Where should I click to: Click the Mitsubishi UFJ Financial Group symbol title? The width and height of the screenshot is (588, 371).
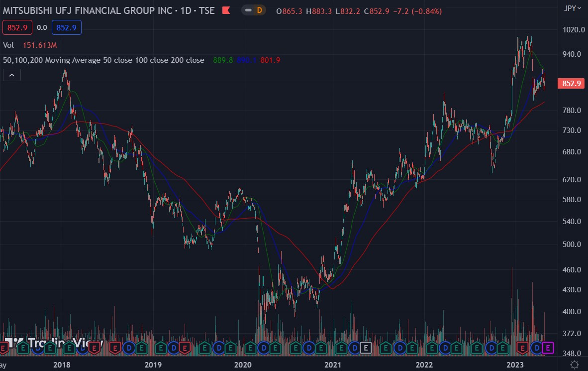(x=109, y=10)
